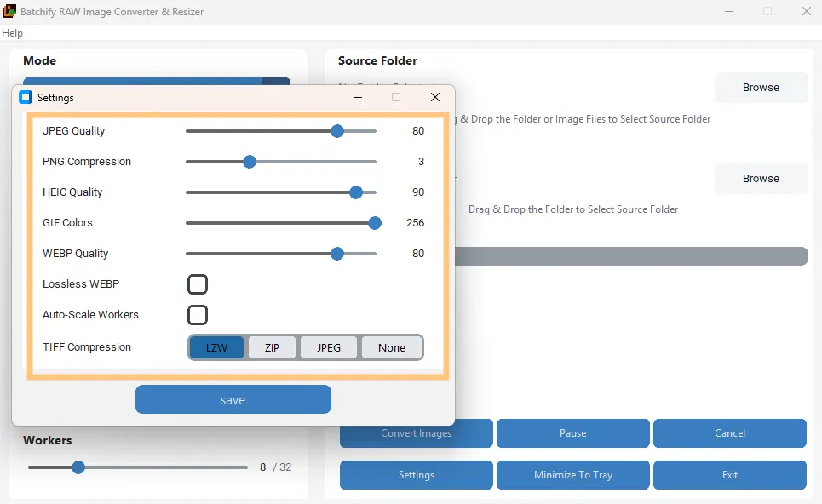Pause the conversion process
The width and height of the screenshot is (822, 504).
coord(572,432)
